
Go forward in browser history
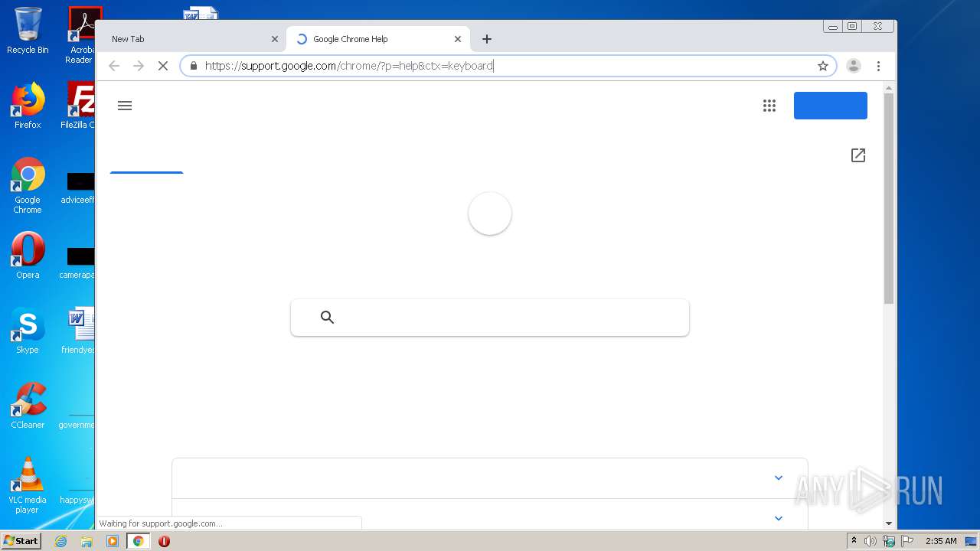tap(139, 66)
